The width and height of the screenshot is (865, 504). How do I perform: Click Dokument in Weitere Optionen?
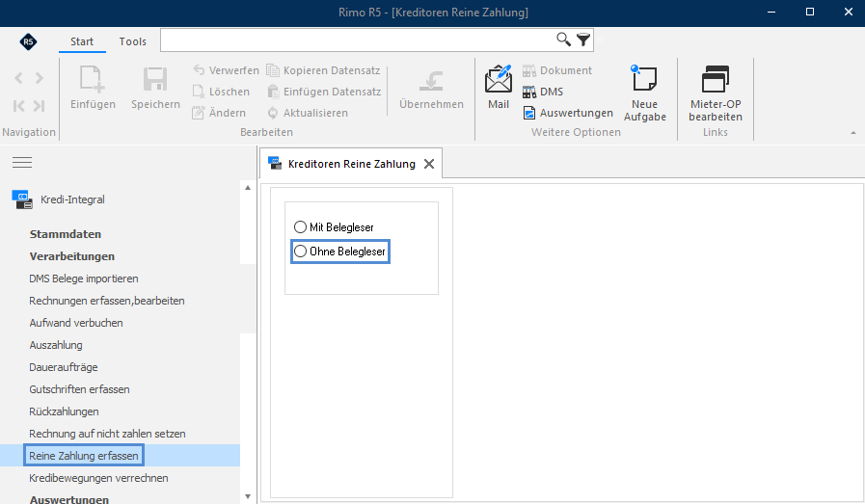(x=557, y=70)
